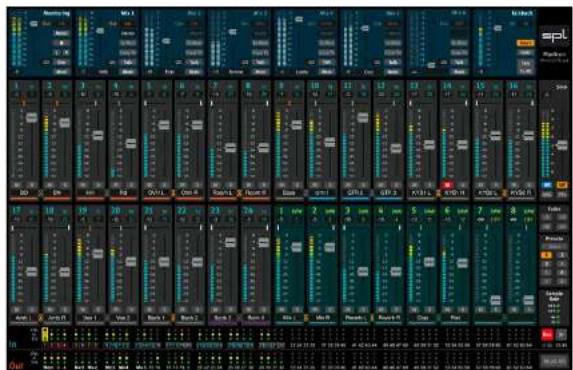573x370 pixels.
Task: Click the channel 10 pan slider
Action: pyautogui.click(x=322, y=103)
